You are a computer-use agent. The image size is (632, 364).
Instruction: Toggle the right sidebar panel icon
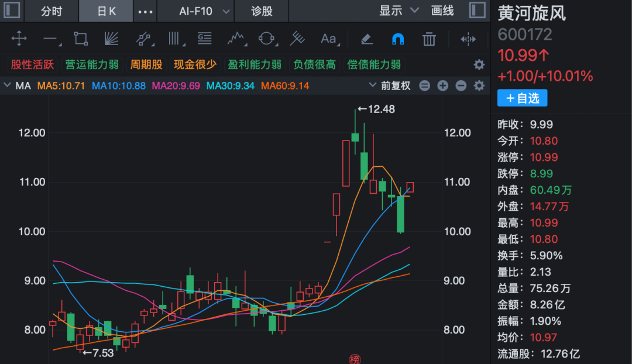point(478,10)
